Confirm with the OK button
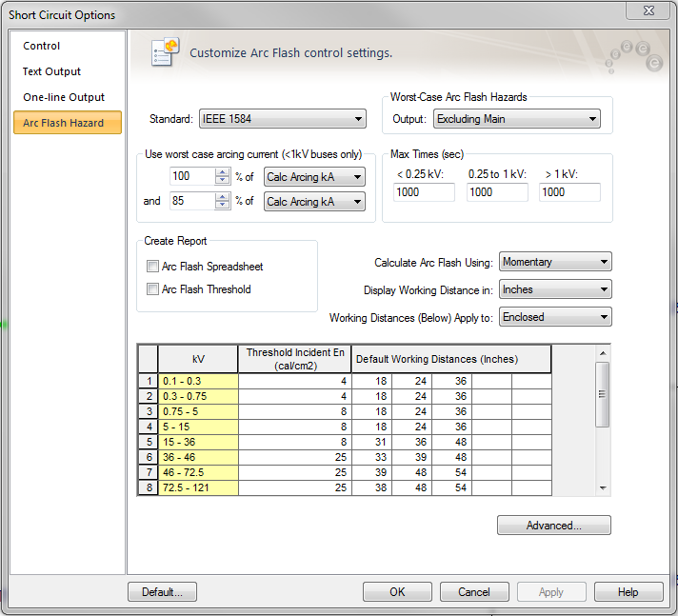Viewport: 678px width, 616px height. [397, 592]
